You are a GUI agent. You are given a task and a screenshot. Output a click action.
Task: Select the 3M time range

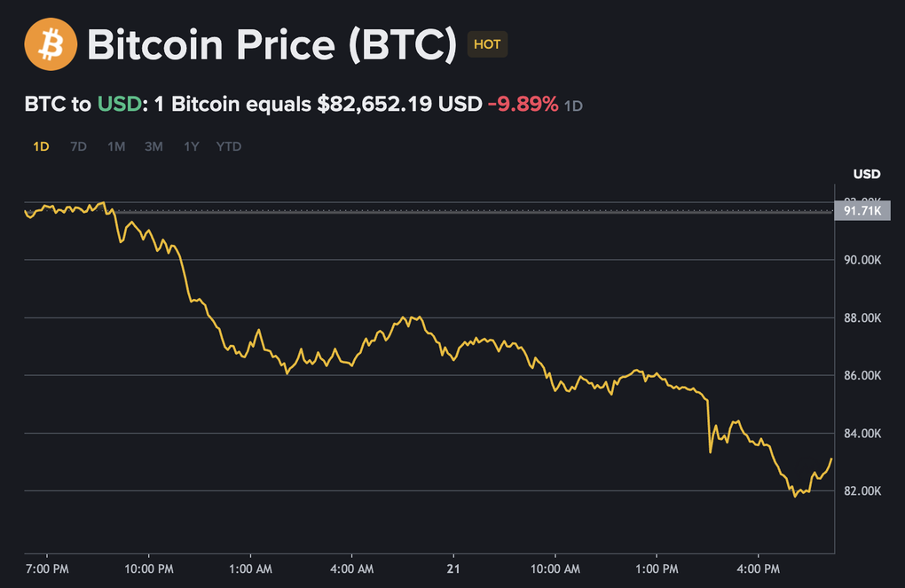pos(153,146)
